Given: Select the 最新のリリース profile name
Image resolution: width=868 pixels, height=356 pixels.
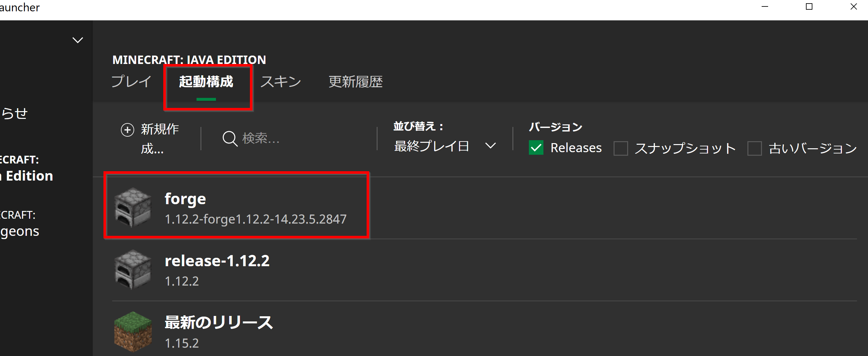Looking at the screenshot, I should [x=218, y=322].
